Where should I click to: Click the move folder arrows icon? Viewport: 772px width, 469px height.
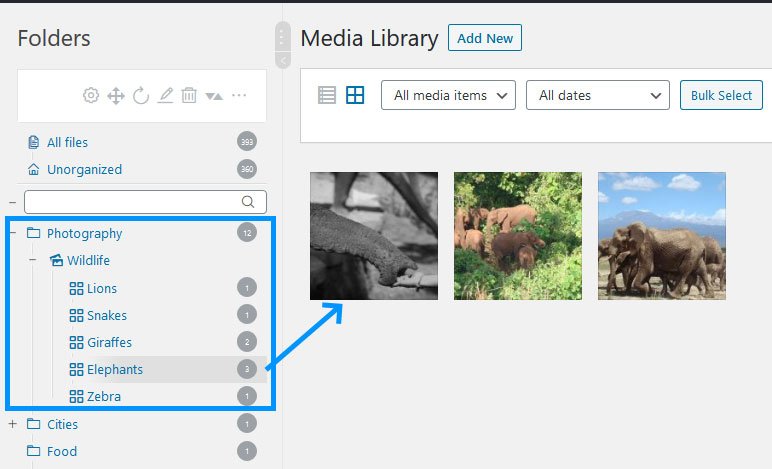click(x=115, y=96)
